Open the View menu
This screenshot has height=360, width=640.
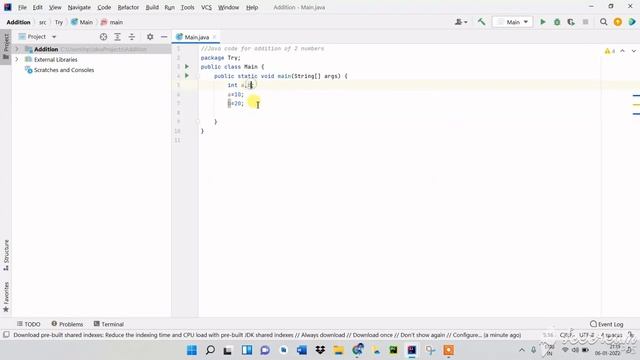[x=55, y=7]
